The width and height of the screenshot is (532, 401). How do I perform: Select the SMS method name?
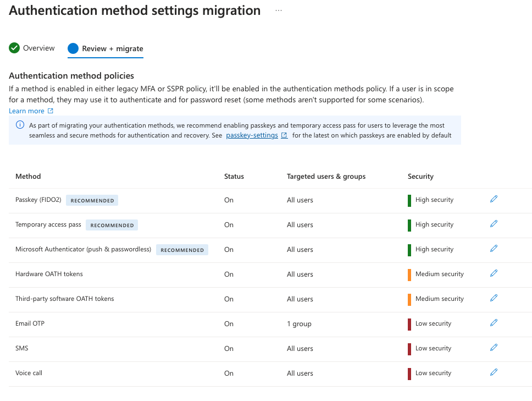[x=22, y=348]
